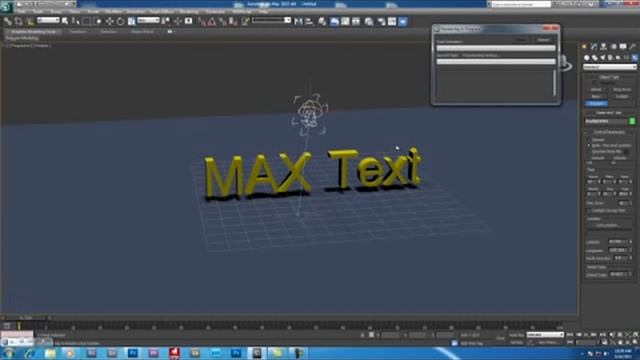This screenshot has width=640, height=360.
Task: Open the Render Setup dialog
Action: [x=381, y=21]
